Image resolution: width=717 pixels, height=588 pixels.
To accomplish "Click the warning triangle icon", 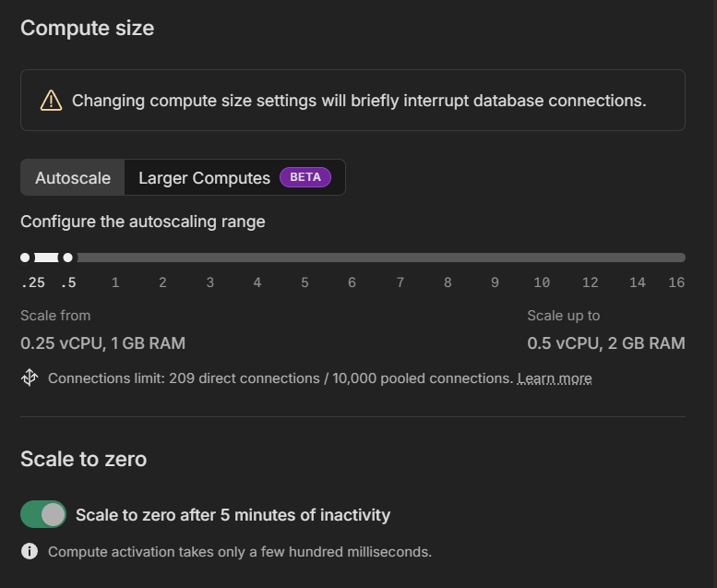I will coord(51,101).
